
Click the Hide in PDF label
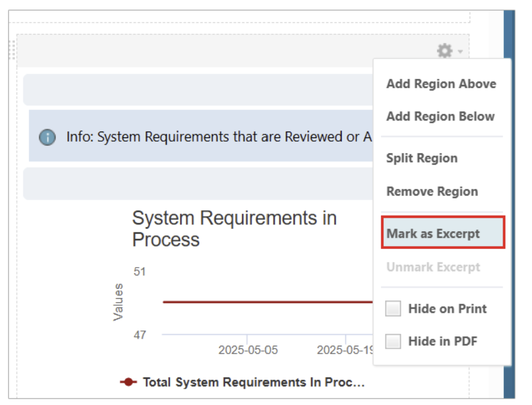pyautogui.click(x=443, y=341)
